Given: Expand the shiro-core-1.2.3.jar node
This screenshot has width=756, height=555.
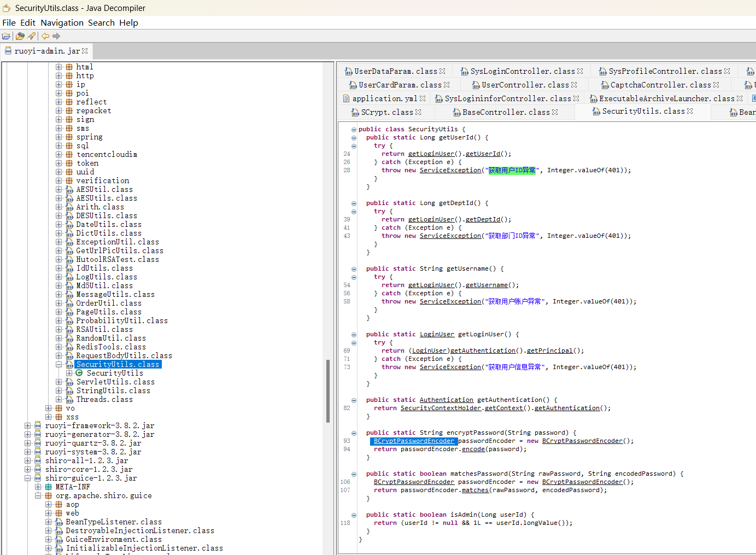Looking at the screenshot, I should coord(27,469).
